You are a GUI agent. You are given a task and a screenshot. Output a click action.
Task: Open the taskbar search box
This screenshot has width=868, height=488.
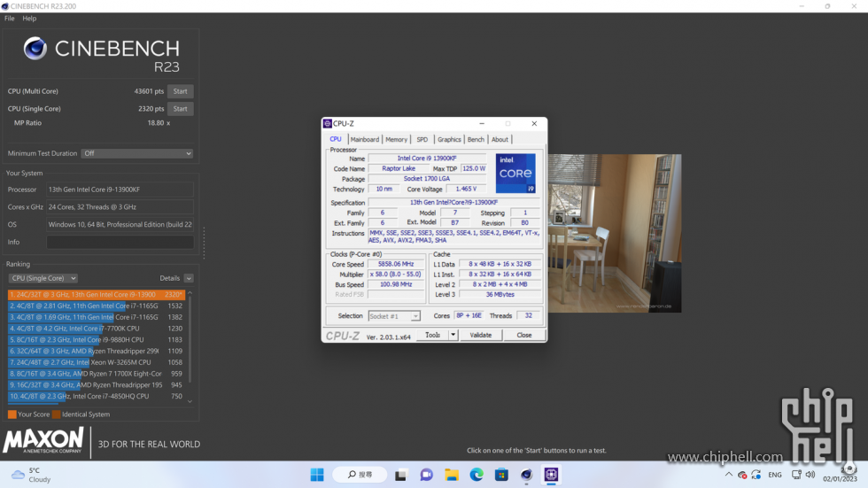click(360, 475)
